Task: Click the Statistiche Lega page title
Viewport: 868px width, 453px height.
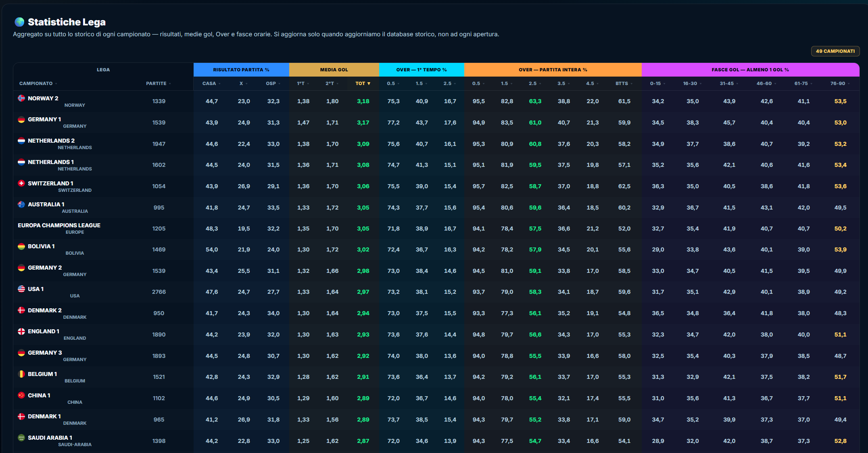Action: pos(67,22)
